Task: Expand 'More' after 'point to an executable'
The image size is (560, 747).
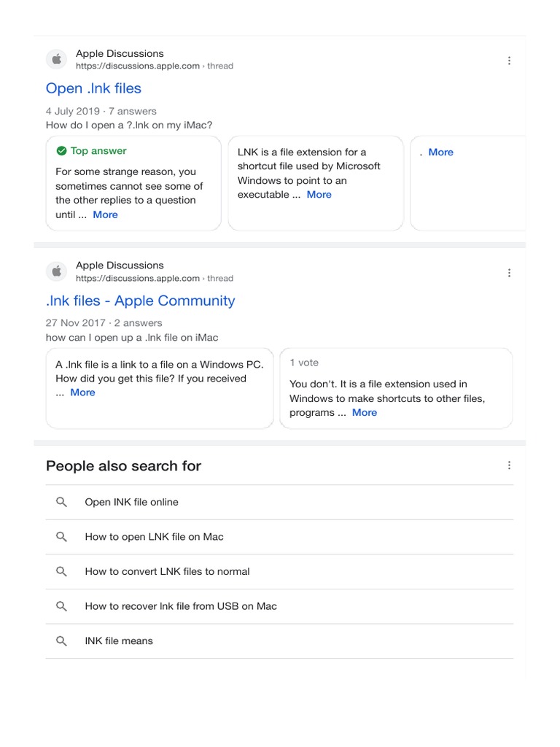Action: [319, 195]
